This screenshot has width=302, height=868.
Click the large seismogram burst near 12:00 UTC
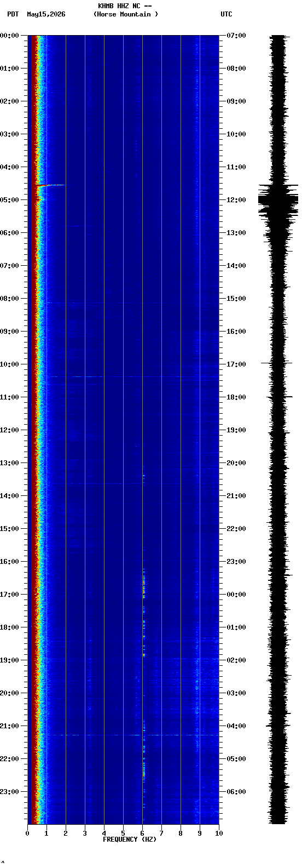pyautogui.click(x=278, y=201)
